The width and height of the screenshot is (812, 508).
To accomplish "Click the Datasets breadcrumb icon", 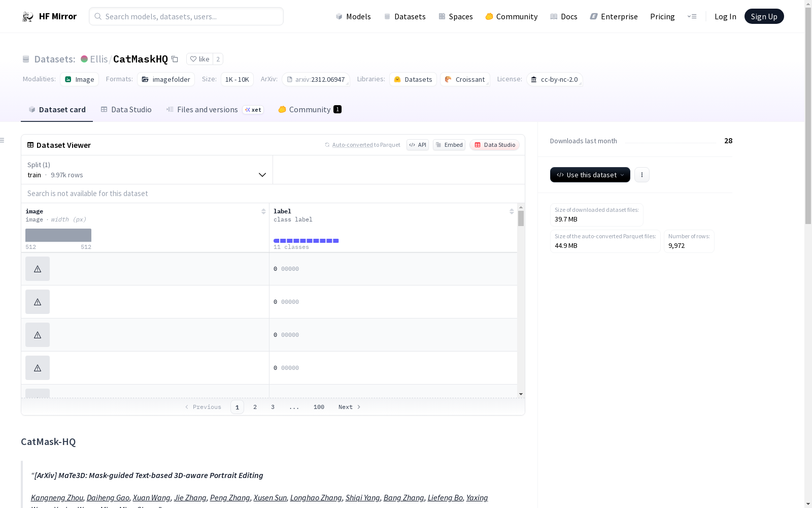I will pos(26,59).
